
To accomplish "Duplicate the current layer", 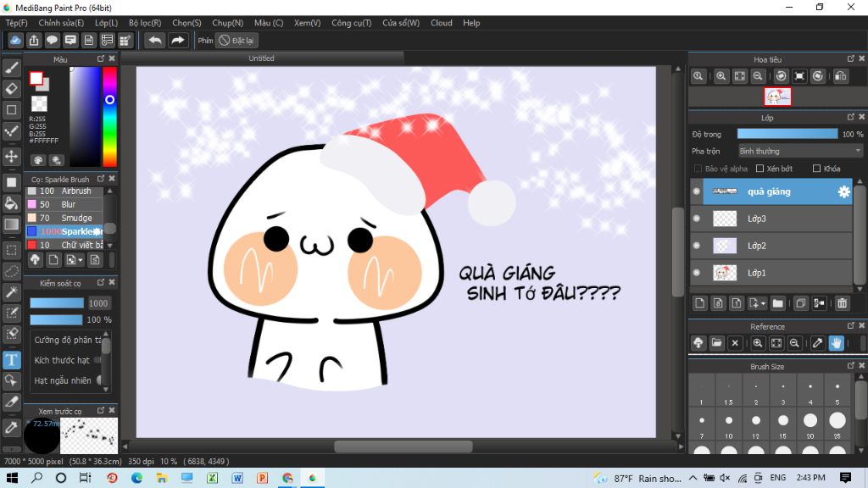I will 800,303.
